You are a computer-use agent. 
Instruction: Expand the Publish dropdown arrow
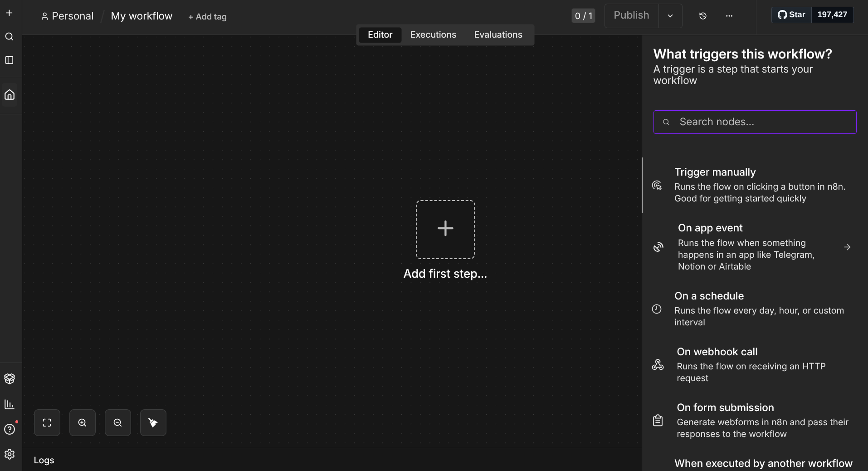670,16
